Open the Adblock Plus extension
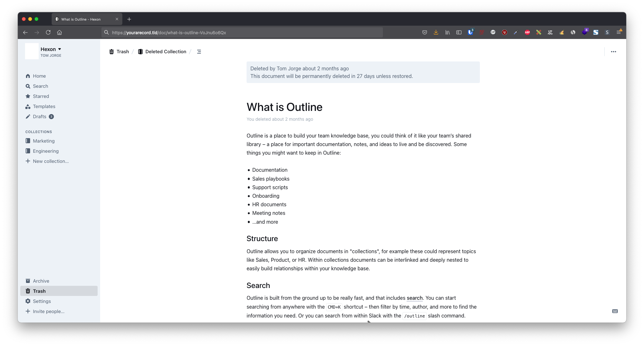644x346 pixels. 527,32
